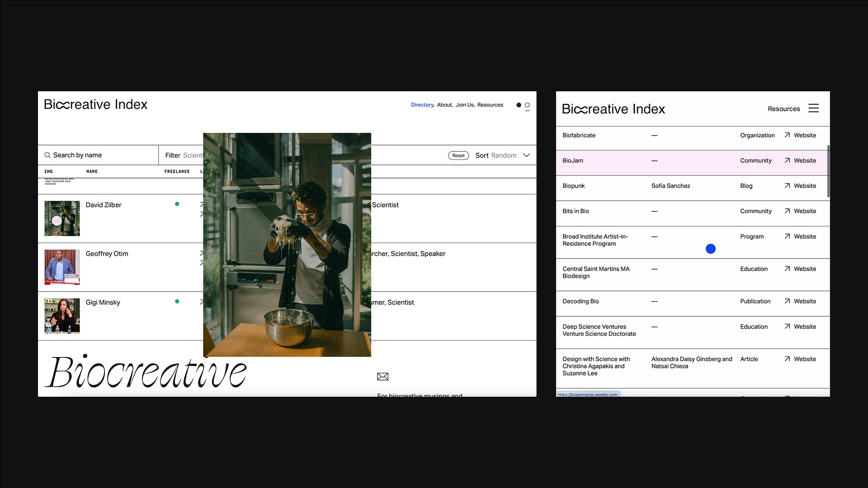The image size is (868, 488).
Task: Click the arrow icon in Bits in Bio row
Action: point(787,211)
